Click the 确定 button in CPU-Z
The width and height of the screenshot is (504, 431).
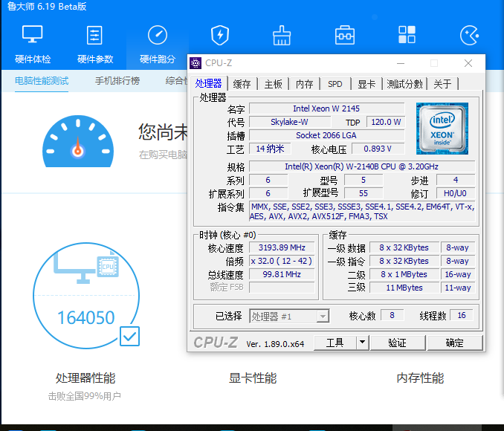click(x=455, y=343)
